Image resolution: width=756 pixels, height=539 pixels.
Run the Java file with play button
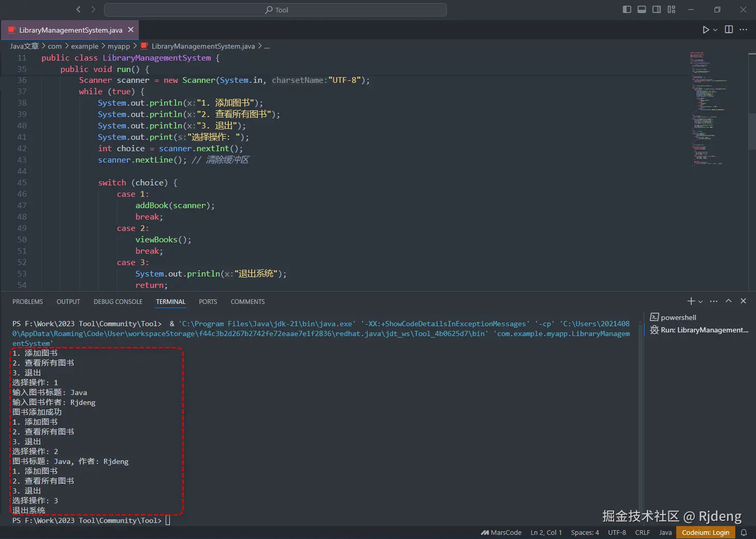tap(705, 30)
